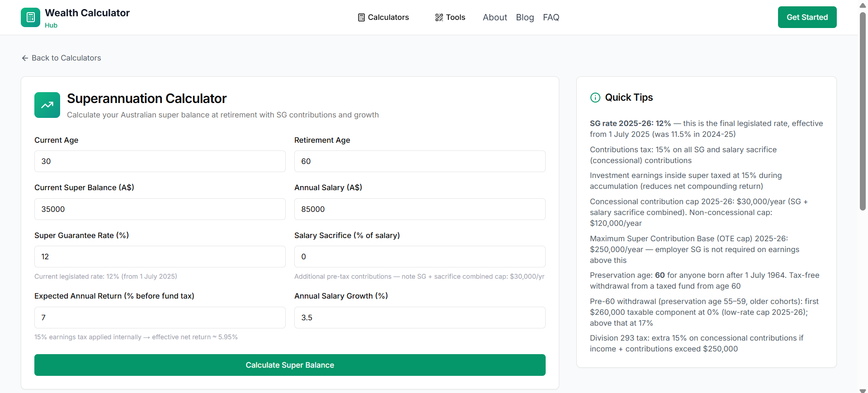Click the 'Preservation age: 60' tip
The width and height of the screenshot is (868, 393).
tap(704, 281)
